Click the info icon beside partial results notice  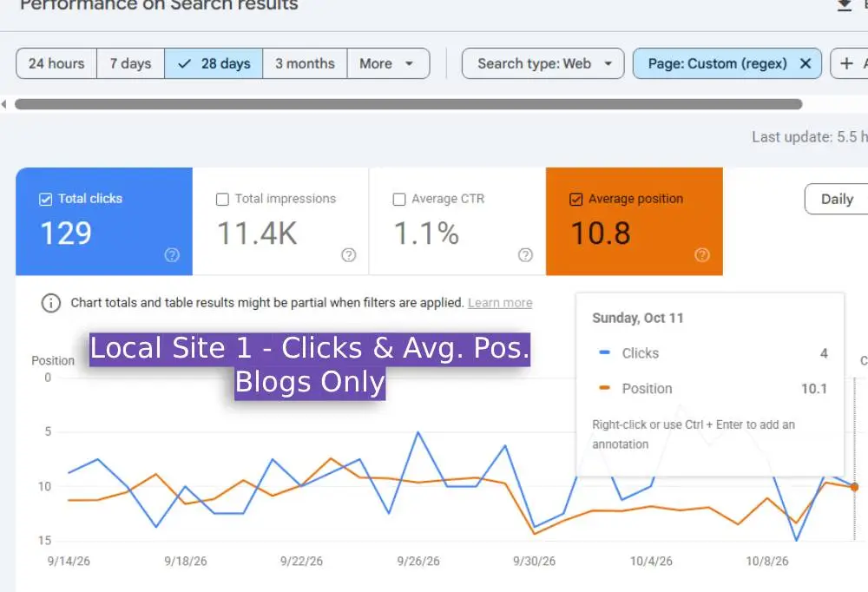pyautogui.click(x=51, y=303)
